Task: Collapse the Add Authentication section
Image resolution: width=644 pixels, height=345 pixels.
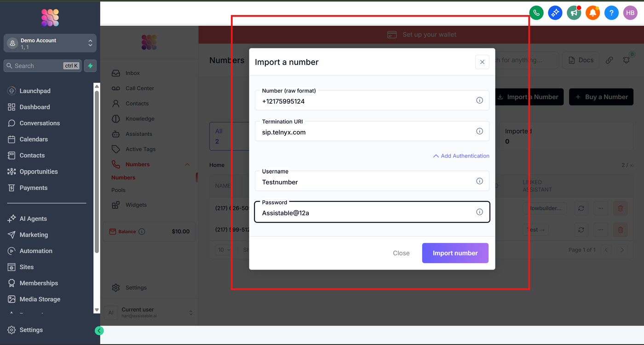Action: pyautogui.click(x=461, y=156)
